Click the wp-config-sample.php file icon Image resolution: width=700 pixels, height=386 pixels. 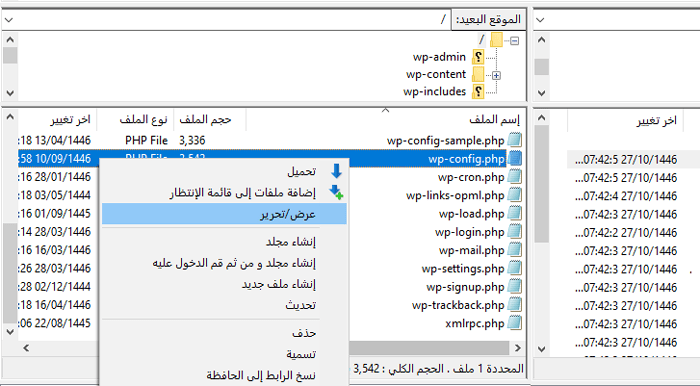pyautogui.click(x=515, y=141)
